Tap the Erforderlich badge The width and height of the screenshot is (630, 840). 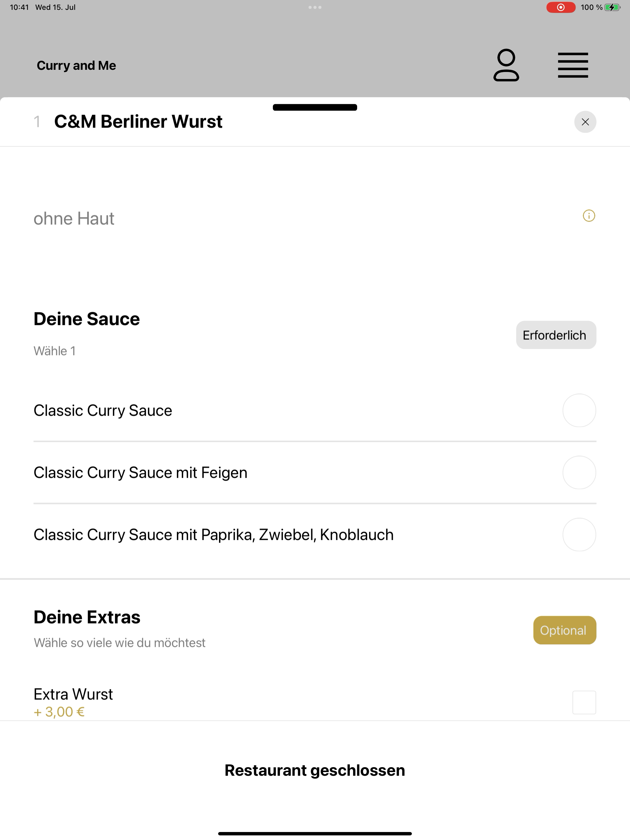pyautogui.click(x=556, y=335)
